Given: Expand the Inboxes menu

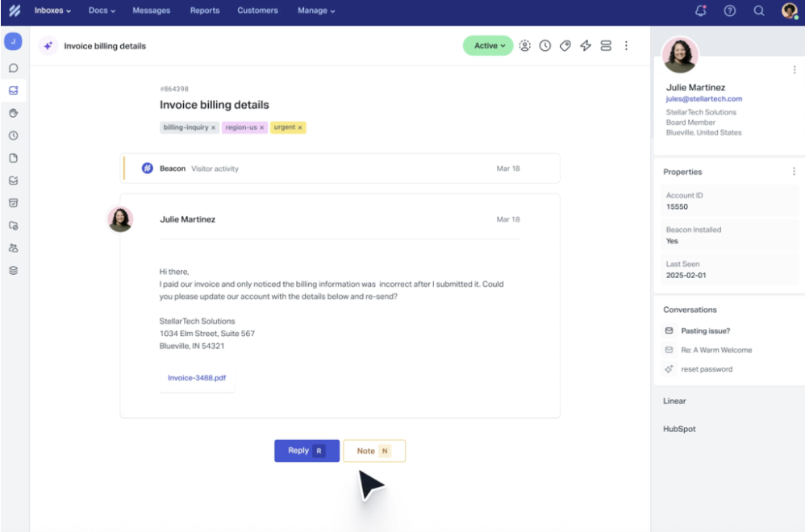Looking at the screenshot, I should coord(52,10).
